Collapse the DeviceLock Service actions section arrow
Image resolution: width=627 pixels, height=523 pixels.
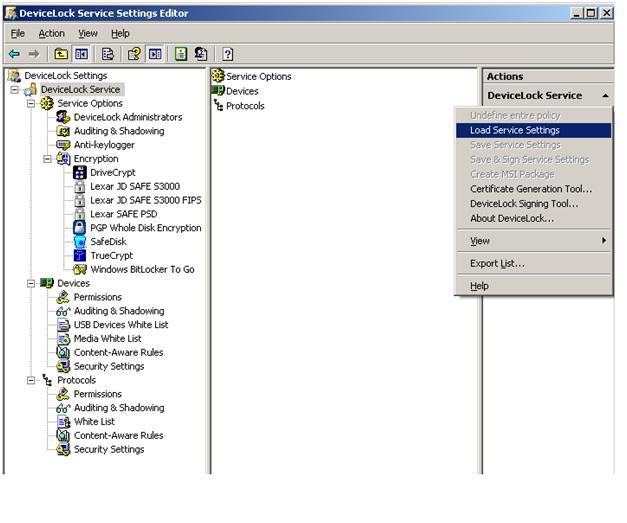pyautogui.click(x=605, y=96)
